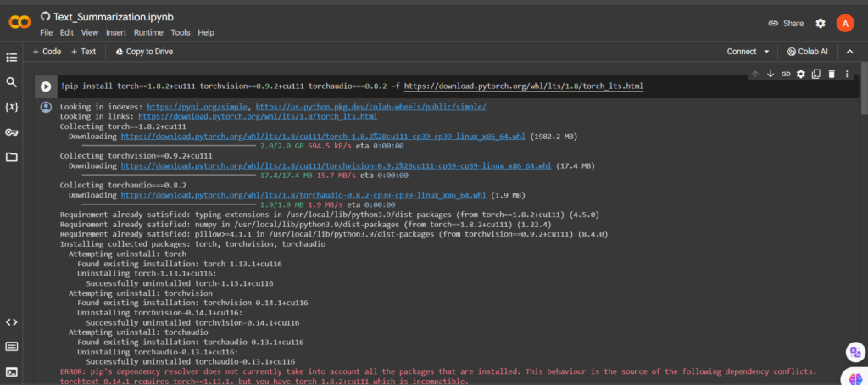
Task: Open Colab AI
Action: (x=808, y=52)
